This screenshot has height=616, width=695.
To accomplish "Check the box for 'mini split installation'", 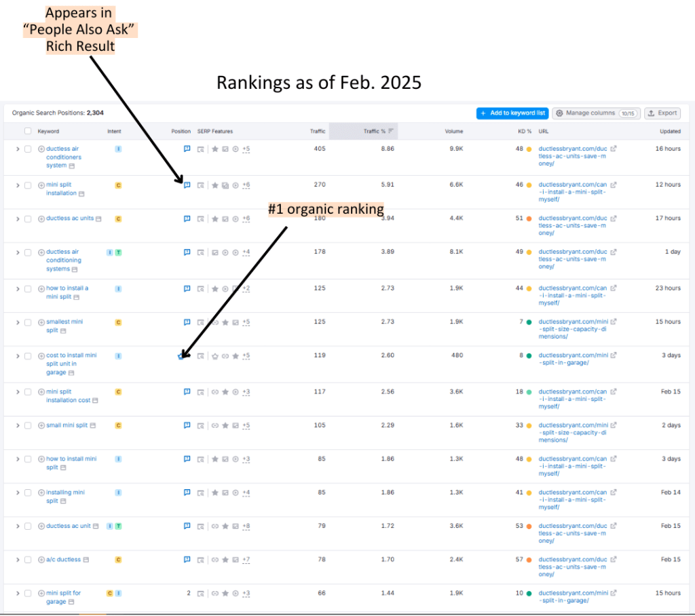I will (28, 185).
